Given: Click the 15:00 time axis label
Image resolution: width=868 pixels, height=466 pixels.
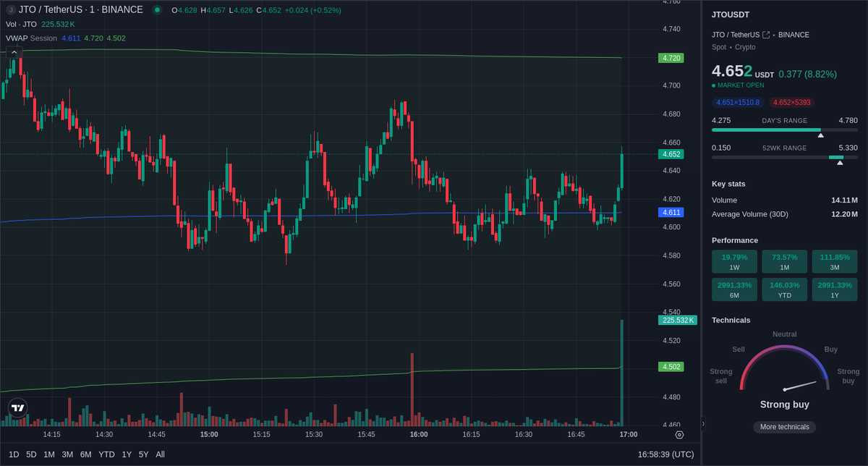Looking at the screenshot, I should tap(209, 434).
